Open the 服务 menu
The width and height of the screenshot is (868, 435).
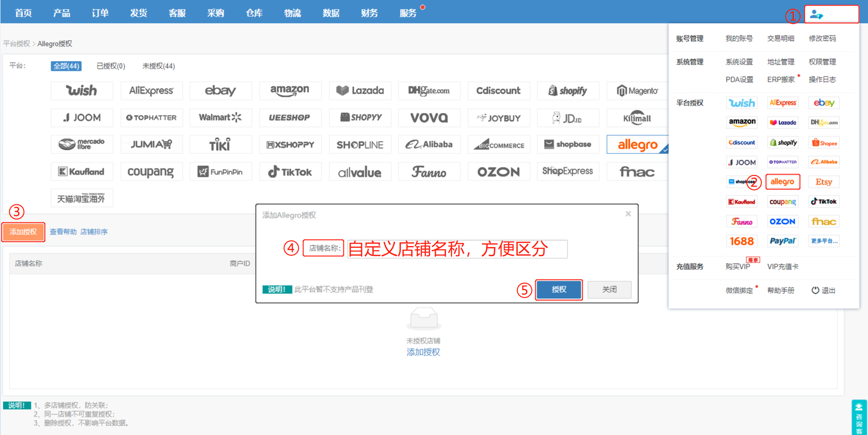(x=408, y=13)
